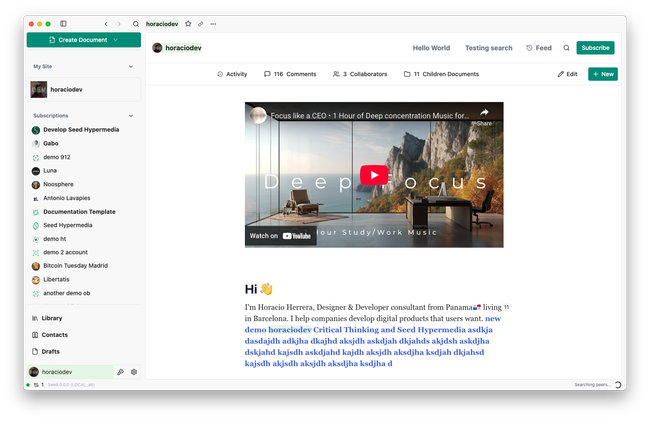Viewport: 650px width, 421px height.
Task: Show the 11 Children Documents tab
Action: click(441, 74)
